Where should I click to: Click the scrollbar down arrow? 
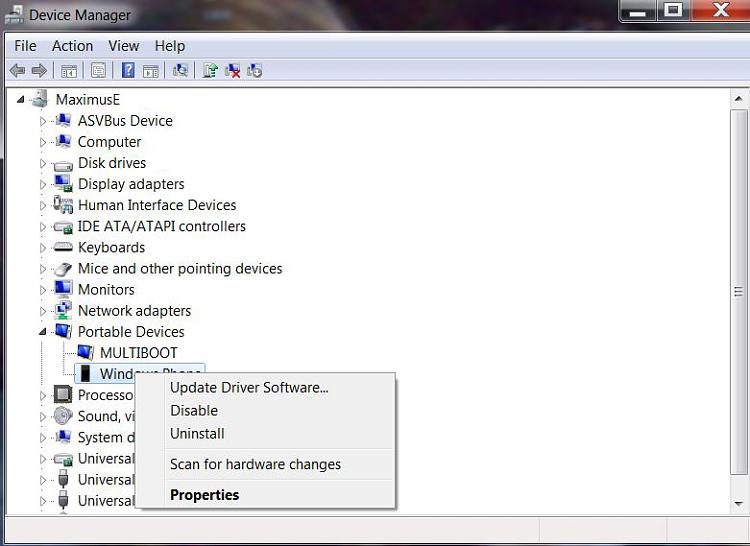(739, 503)
